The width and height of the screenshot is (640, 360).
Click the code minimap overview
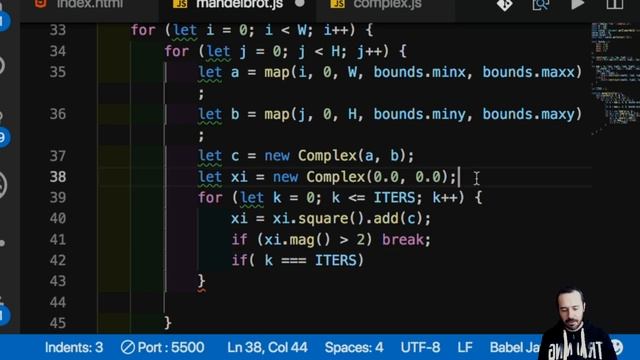tap(615, 78)
